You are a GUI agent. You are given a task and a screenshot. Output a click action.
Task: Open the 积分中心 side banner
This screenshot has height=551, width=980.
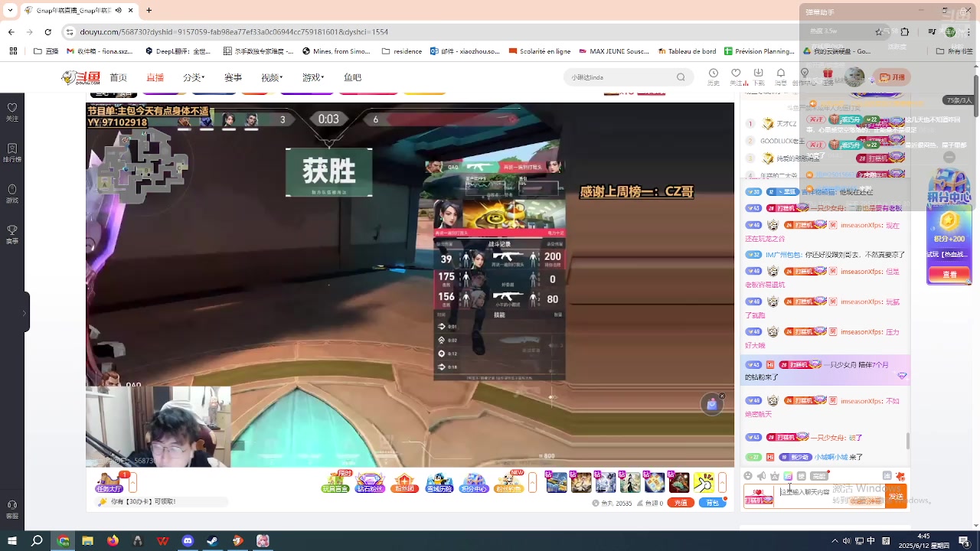point(949,187)
